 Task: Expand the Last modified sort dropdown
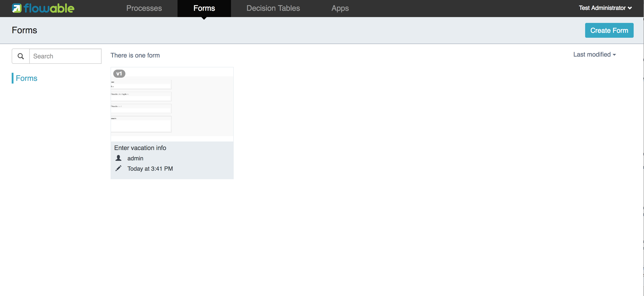tap(595, 54)
